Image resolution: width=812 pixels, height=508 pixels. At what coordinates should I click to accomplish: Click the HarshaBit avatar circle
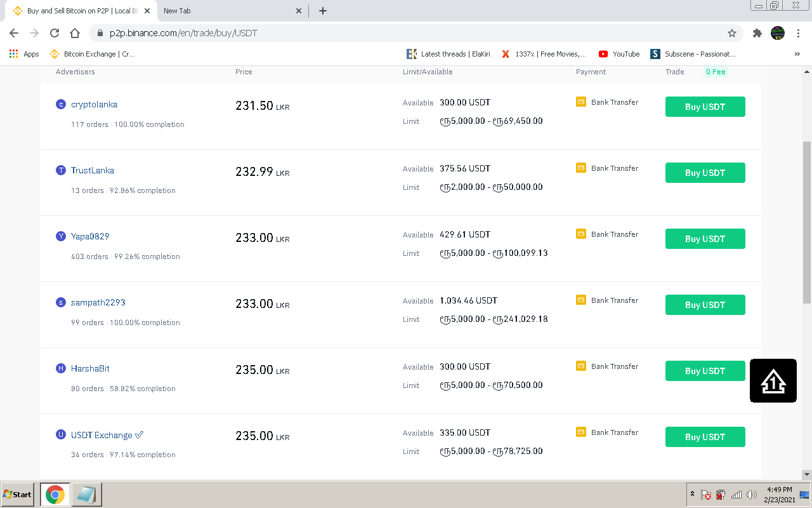(x=61, y=368)
